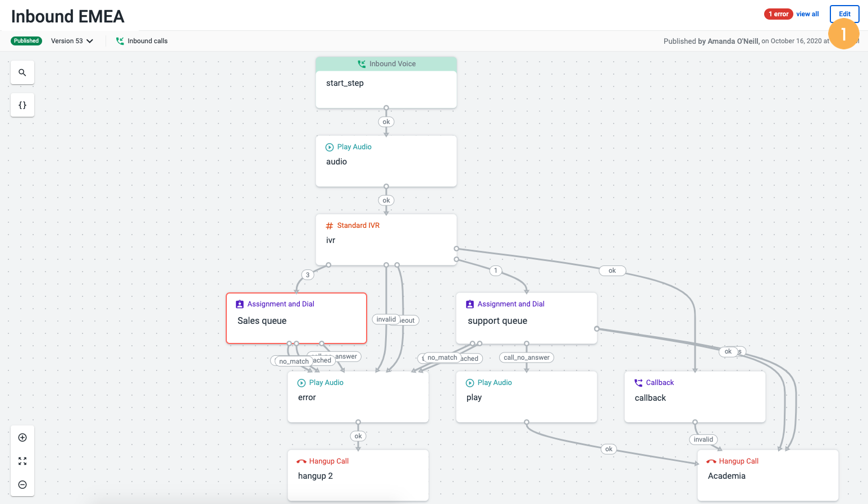Click the Callback step phone icon
Image resolution: width=868 pixels, height=504 pixels.
click(638, 383)
